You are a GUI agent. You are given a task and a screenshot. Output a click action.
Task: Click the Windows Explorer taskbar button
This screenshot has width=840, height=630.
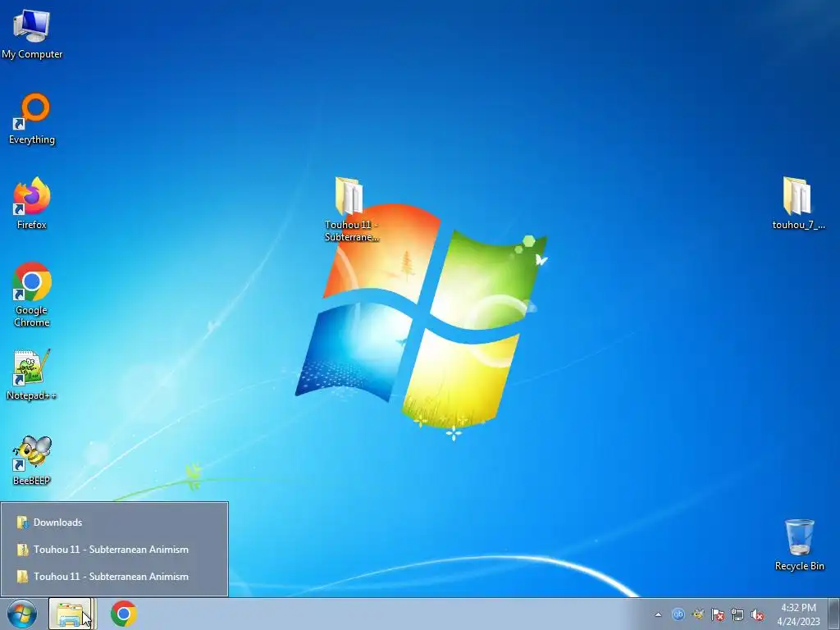point(72,614)
